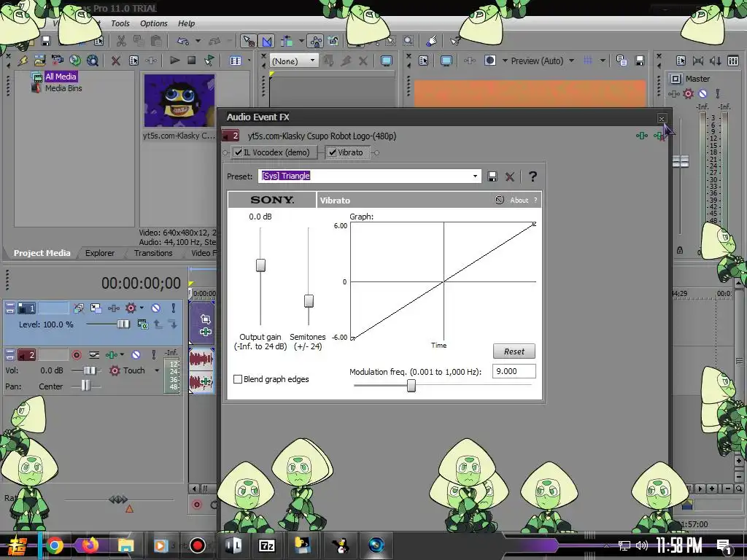Click the Cut scissors icon in main toolbar

[x=121, y=41]
